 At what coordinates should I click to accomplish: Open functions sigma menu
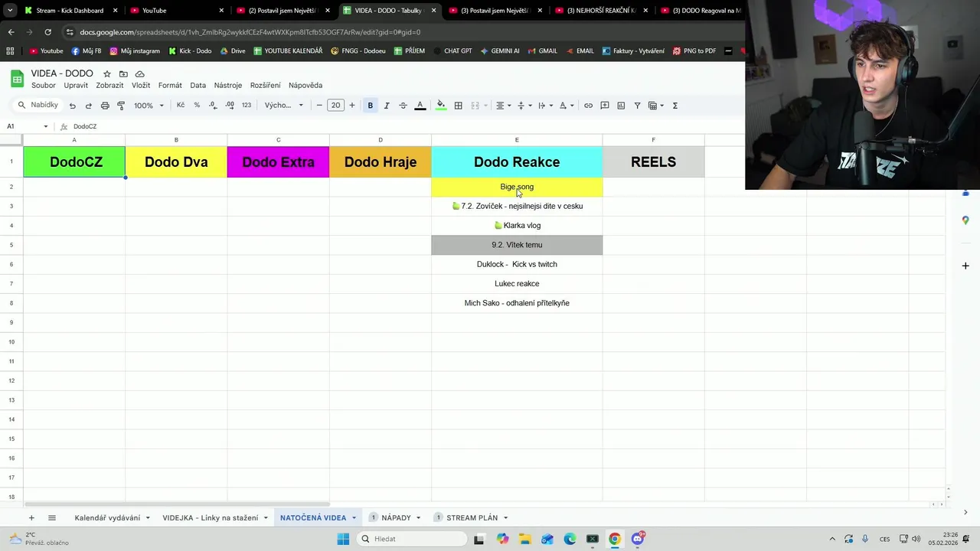coord(675,106)
